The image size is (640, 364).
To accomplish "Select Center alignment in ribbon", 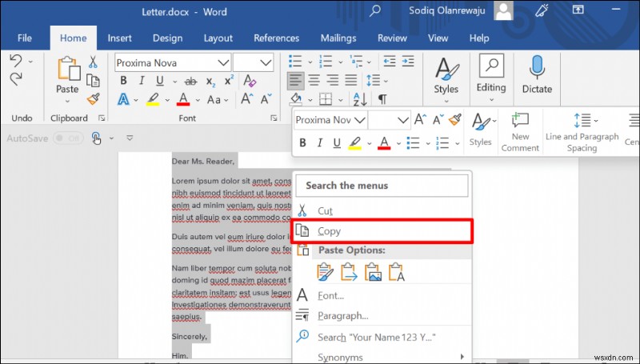I will (314, 80).
